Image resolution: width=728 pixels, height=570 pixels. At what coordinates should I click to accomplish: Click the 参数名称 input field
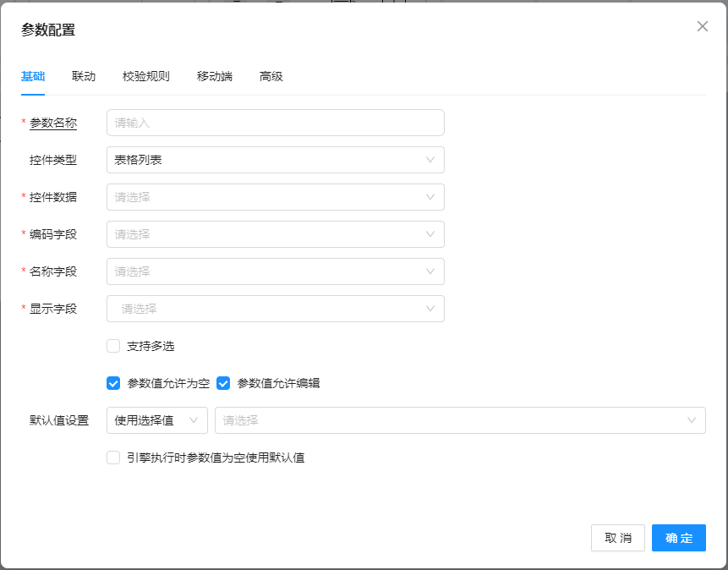tap(275, 123)
